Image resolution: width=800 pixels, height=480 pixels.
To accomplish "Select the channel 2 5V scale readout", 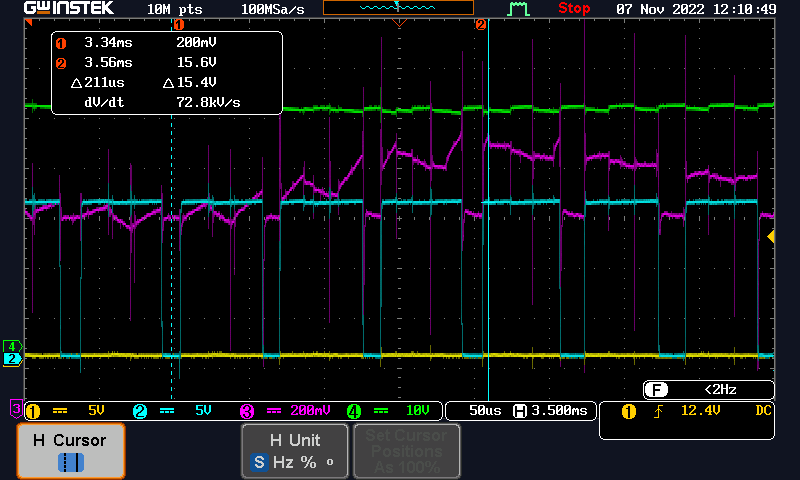I will (x=203, y=411).
